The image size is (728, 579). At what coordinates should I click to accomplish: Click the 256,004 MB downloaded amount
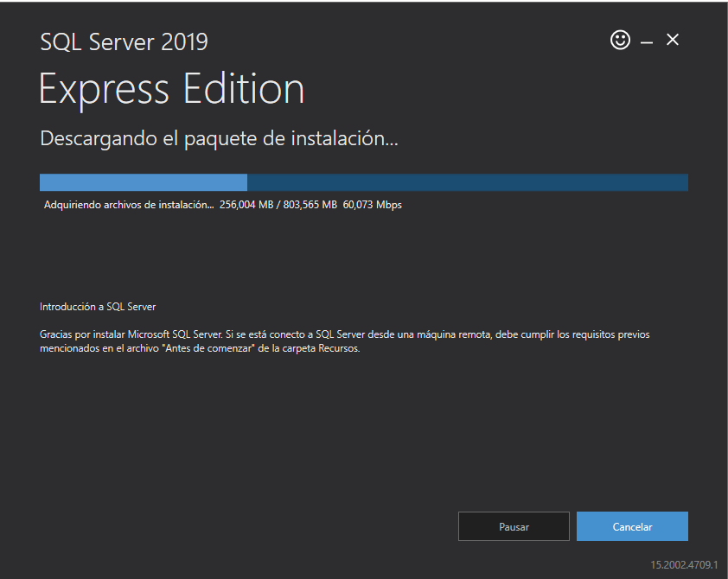tap(246, 205)
